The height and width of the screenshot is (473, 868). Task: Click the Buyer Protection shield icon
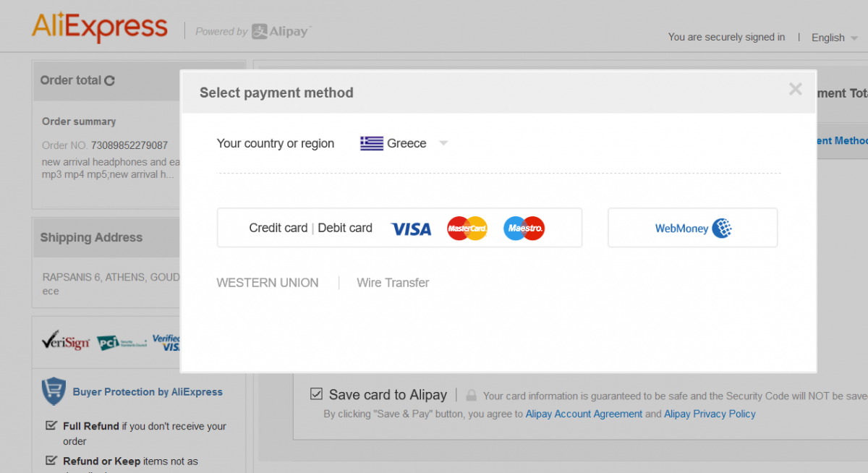tap(54, 391)
